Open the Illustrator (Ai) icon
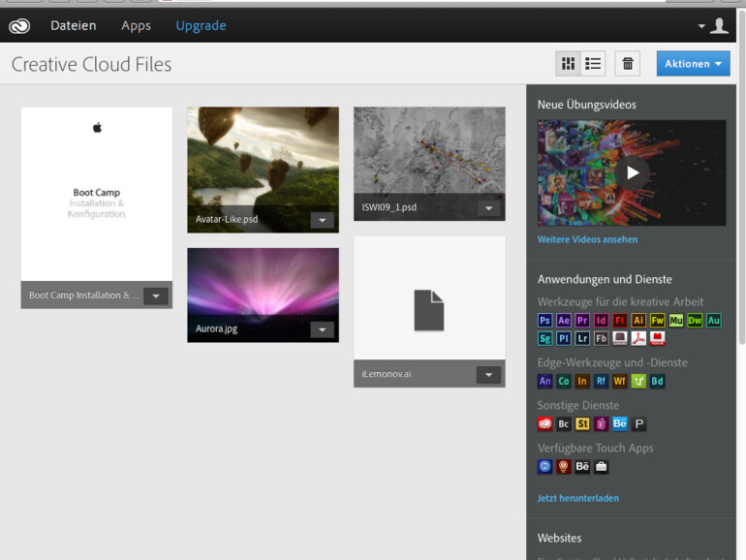 [638, 320]
